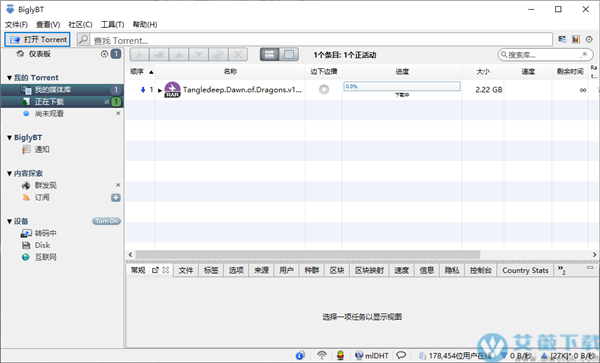
Task: Select the Unwatched (尚未观看) sidebar item
Action: coord(49,114)
